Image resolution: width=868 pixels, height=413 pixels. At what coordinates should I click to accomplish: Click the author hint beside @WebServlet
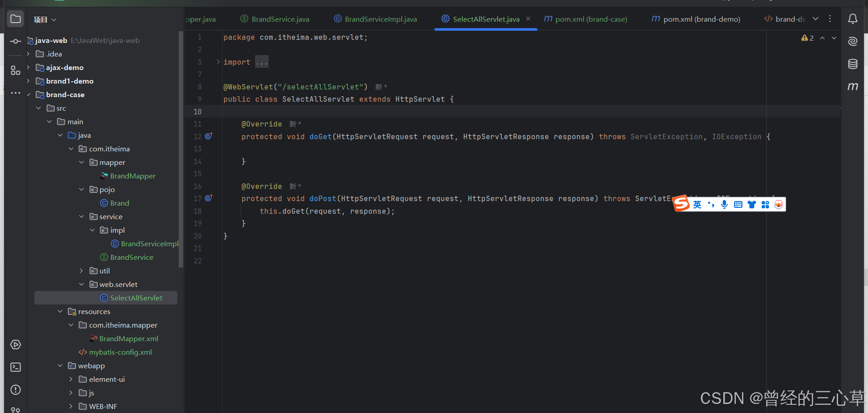click(x=381, y=87)
